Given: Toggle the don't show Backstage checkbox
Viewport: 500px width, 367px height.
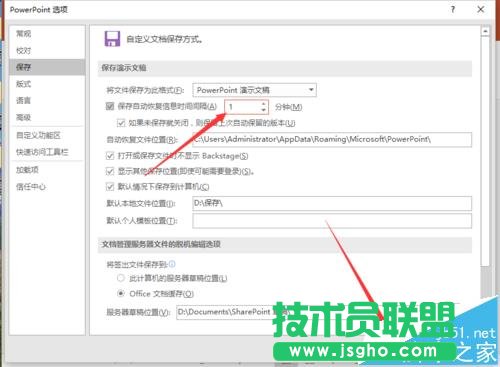Looking at the screenshot, I should coord(110,155).
